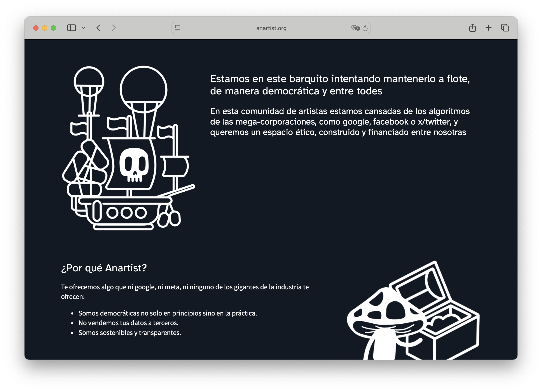Click the "Estamos en este barquito" headline

tap(340, 85)
